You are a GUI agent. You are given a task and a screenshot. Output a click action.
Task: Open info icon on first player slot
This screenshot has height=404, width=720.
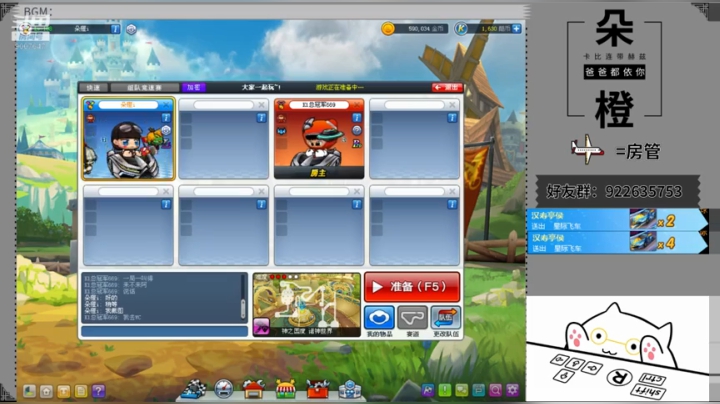tap(166, 118)
